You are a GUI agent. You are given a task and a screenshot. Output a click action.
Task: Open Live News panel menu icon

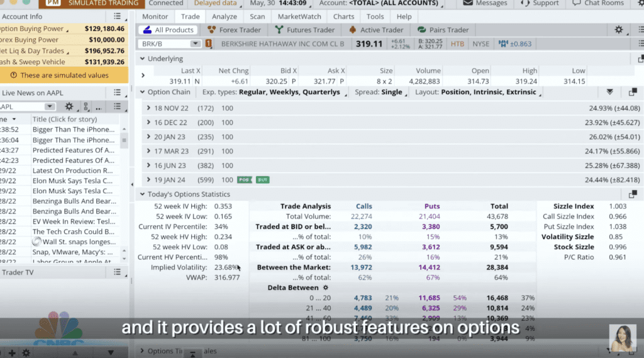pos(118,93)
